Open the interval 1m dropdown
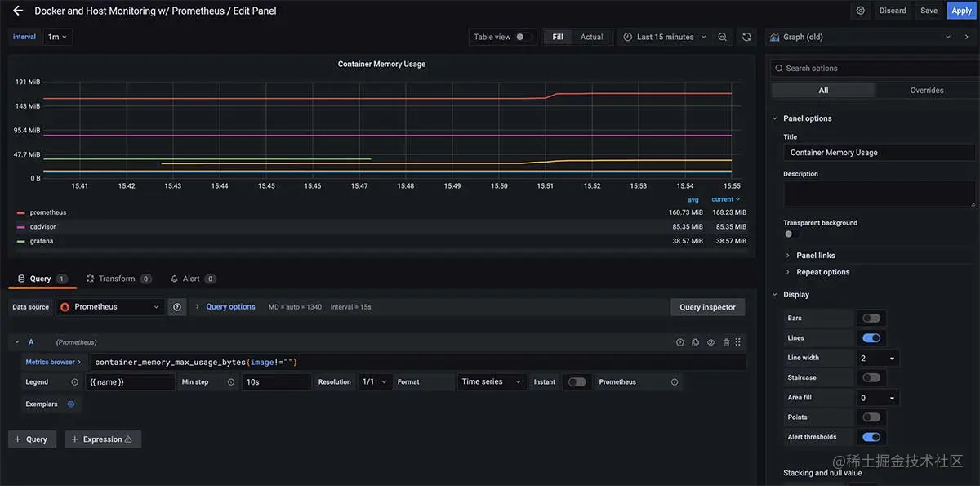980x486 pixels. 57,37
